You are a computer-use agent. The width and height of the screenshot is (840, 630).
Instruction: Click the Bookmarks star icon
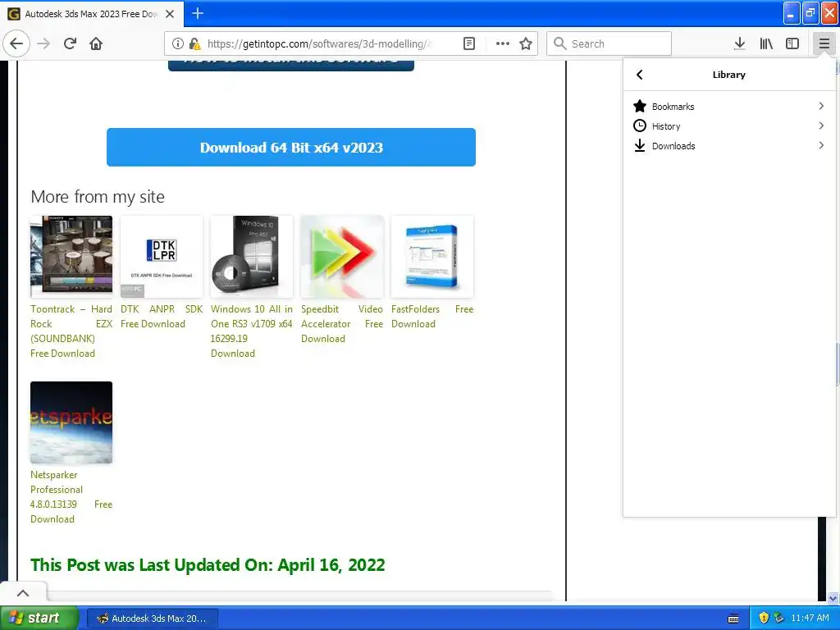[640, 106]
